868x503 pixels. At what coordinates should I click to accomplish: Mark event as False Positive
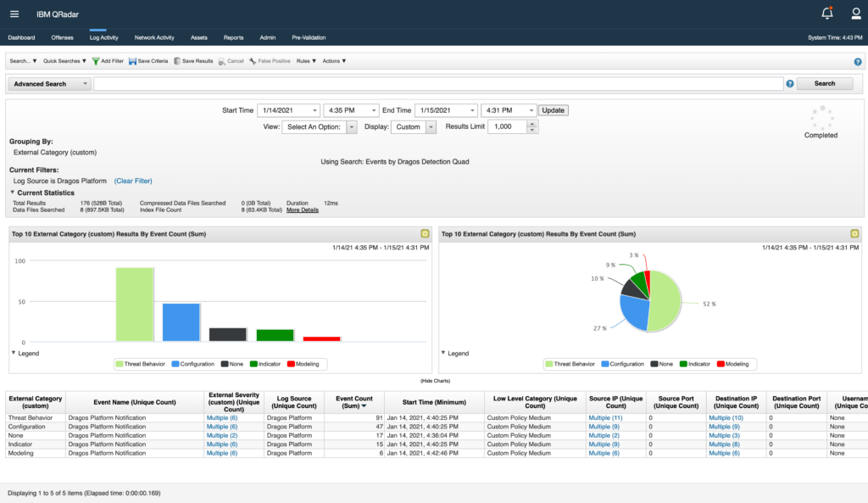click(270, 61)
